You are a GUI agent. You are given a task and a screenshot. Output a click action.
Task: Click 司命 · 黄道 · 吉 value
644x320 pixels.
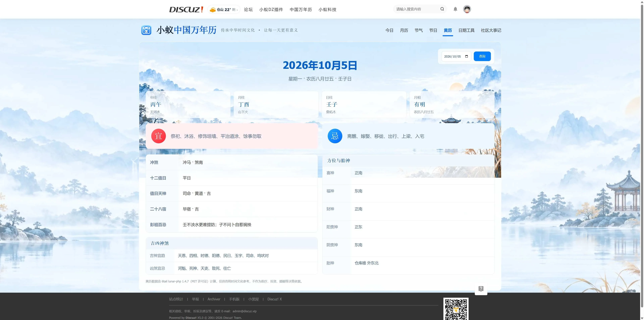[x=197, y=193]
